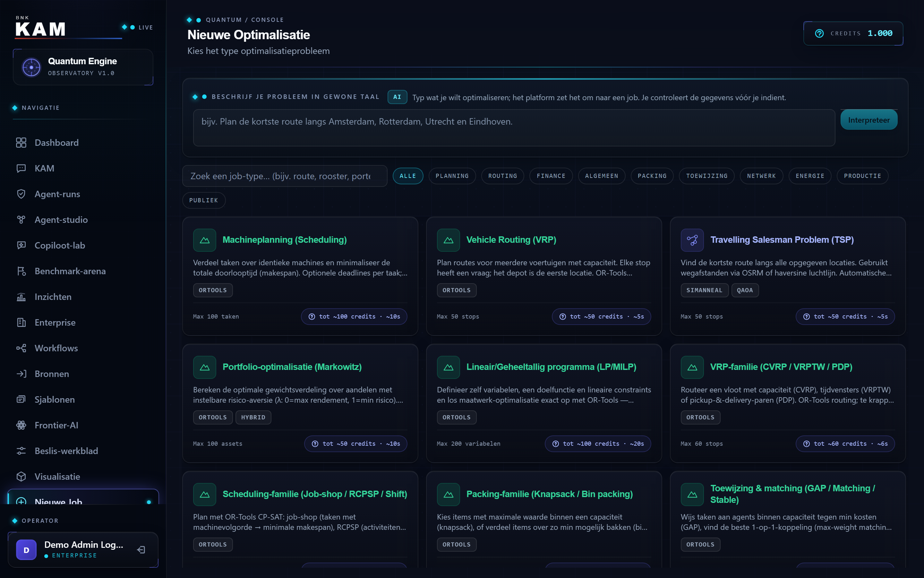
Task: Open Portfolio-optimalisatie (Markowitz) card
Action: point(300,403)
